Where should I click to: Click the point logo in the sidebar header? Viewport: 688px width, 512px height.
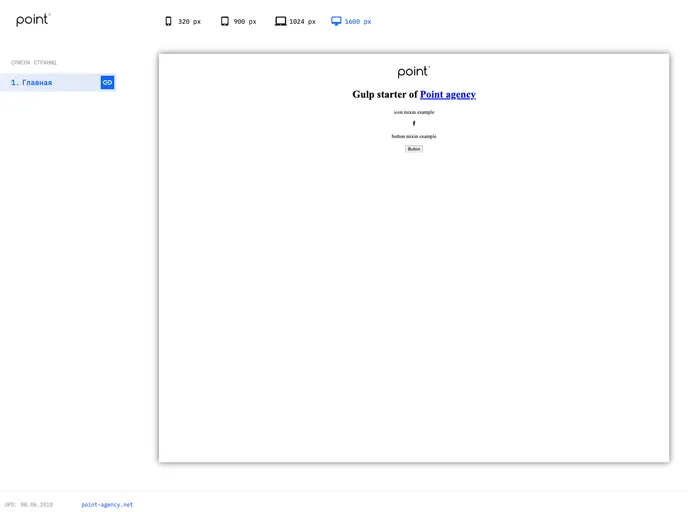33,20
